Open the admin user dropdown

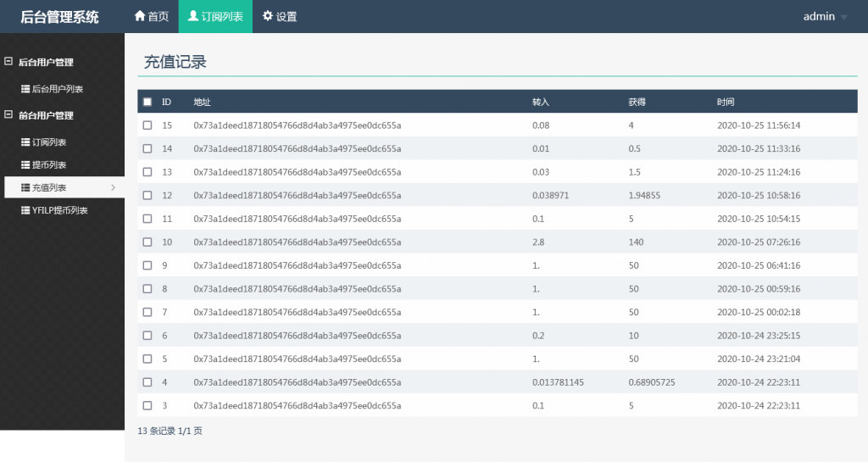(x=825, y=16)
